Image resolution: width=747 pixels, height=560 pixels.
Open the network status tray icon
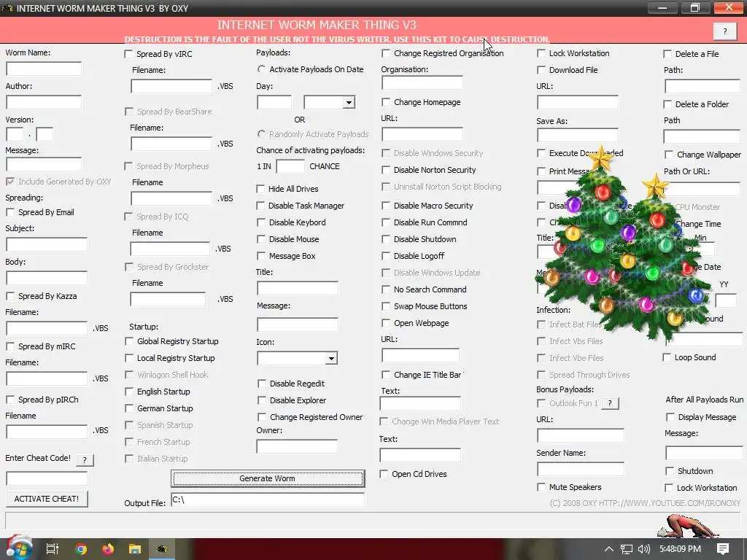coord(627,549)
